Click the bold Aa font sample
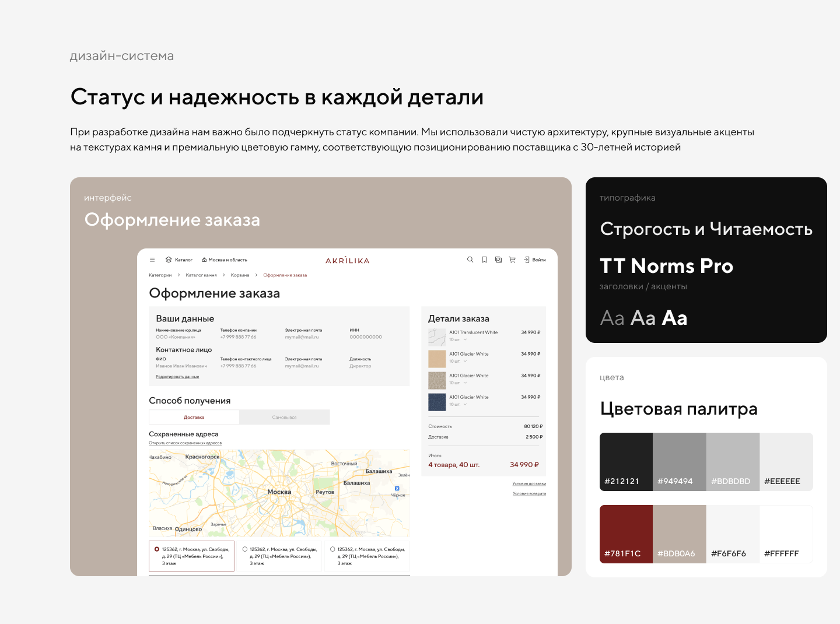Image resolution: width=840 pixels, height=624 pixels. point(675,318)
